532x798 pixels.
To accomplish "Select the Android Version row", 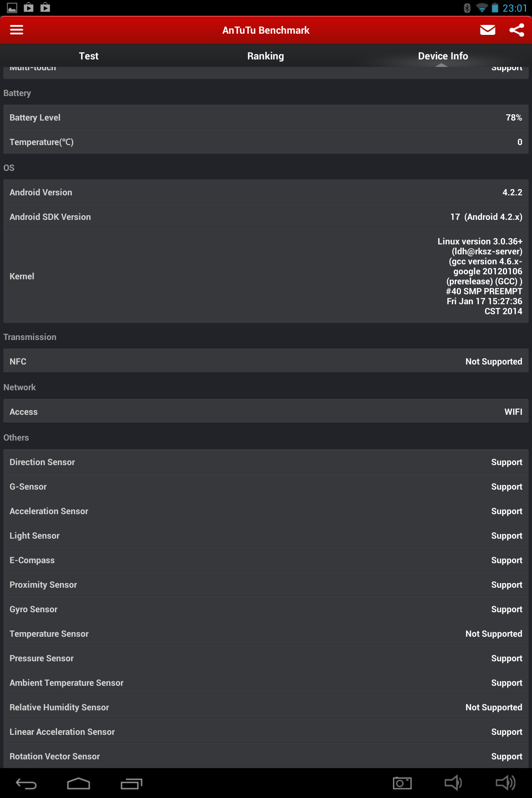I will (266, 192).
